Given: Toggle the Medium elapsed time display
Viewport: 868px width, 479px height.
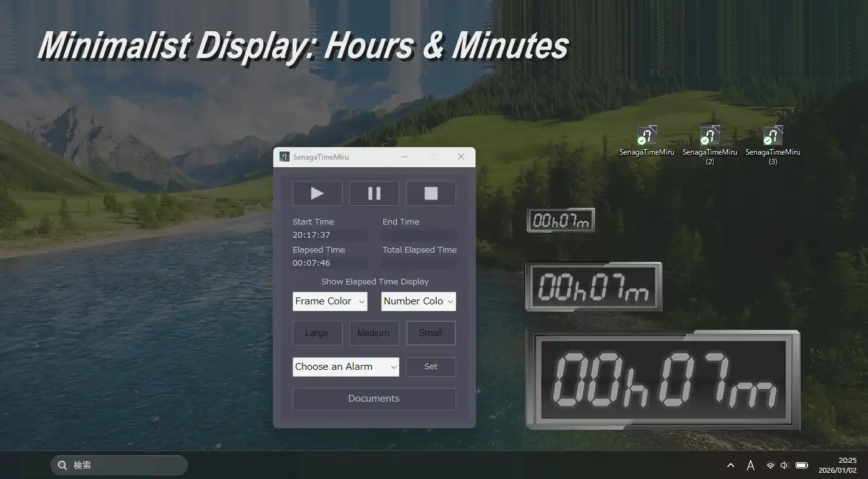Looking at the screenshot, I should [x=374, y=333].
